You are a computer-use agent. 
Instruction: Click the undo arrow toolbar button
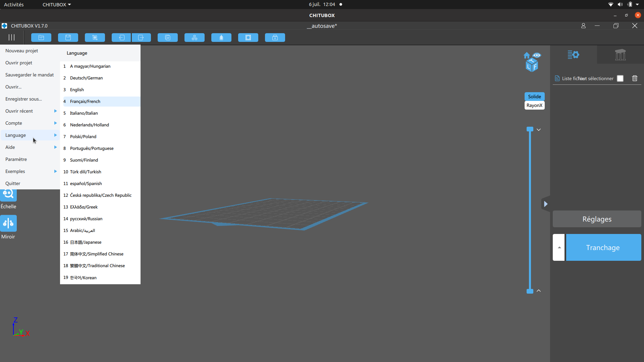point(121,38)
